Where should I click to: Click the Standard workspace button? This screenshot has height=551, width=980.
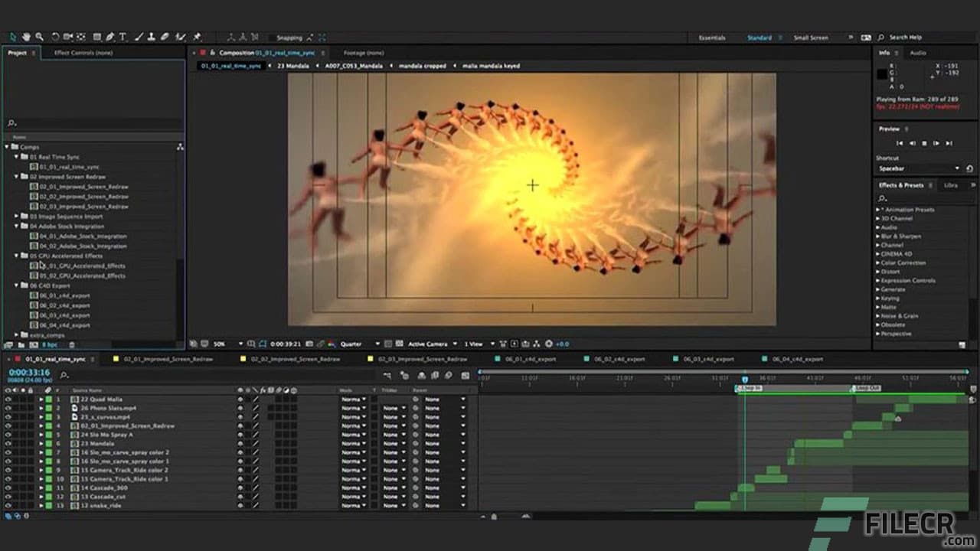[758, 37]
